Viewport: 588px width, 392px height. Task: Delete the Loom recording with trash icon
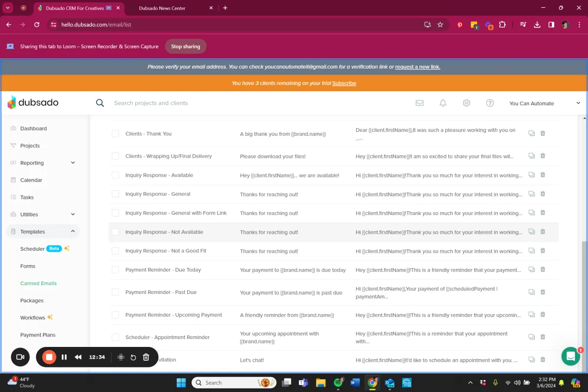(x=146, y=357)
